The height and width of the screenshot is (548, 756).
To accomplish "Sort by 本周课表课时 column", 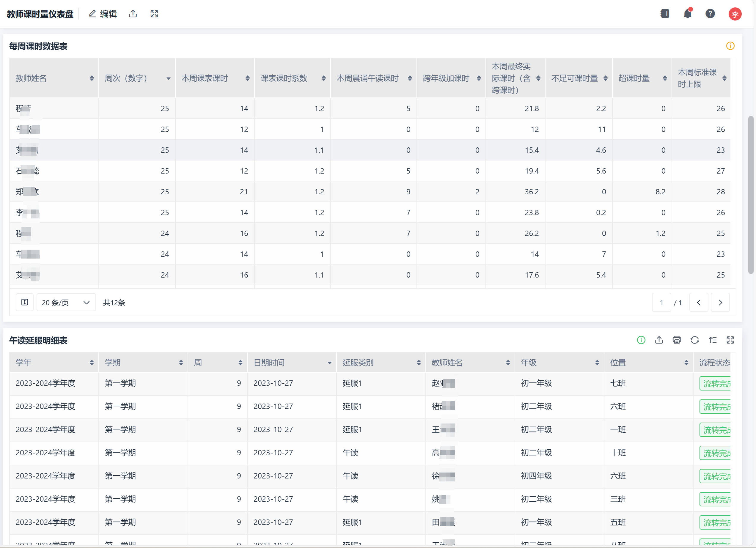I will (x=247, y=78).
